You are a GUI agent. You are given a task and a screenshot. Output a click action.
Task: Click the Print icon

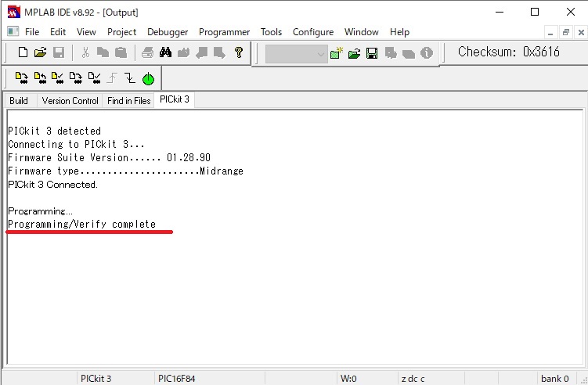(147, 52)
